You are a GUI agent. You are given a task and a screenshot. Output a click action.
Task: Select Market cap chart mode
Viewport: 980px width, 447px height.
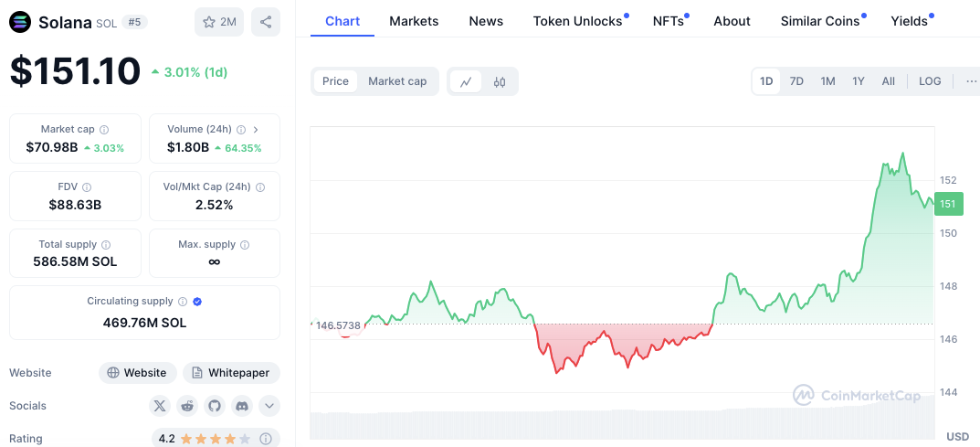397,81
